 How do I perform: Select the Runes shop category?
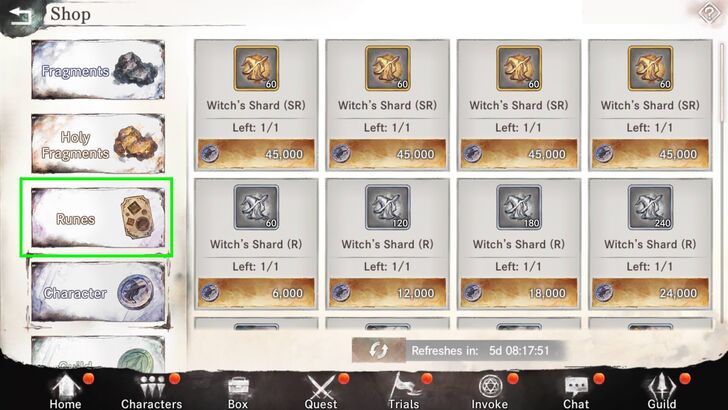tap(98, 218)
